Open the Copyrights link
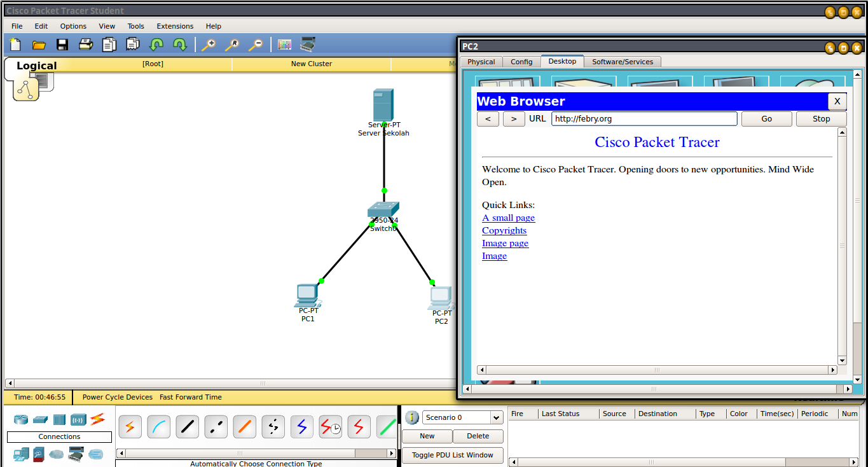This screenshot has height=467, width=868. [504, 230]
